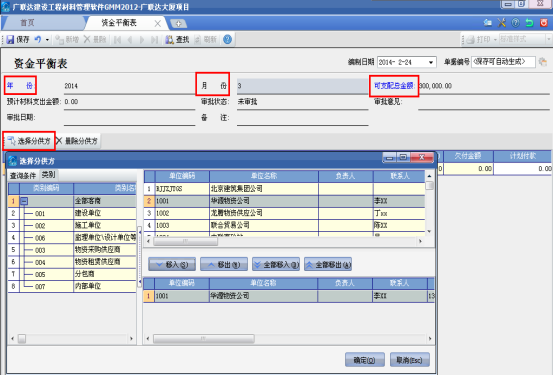Click the undo arrow icon in toolbar
Image resolution: width=553 pixels, height=376 pixels.
pyautogui.click(x=37, y=40)
